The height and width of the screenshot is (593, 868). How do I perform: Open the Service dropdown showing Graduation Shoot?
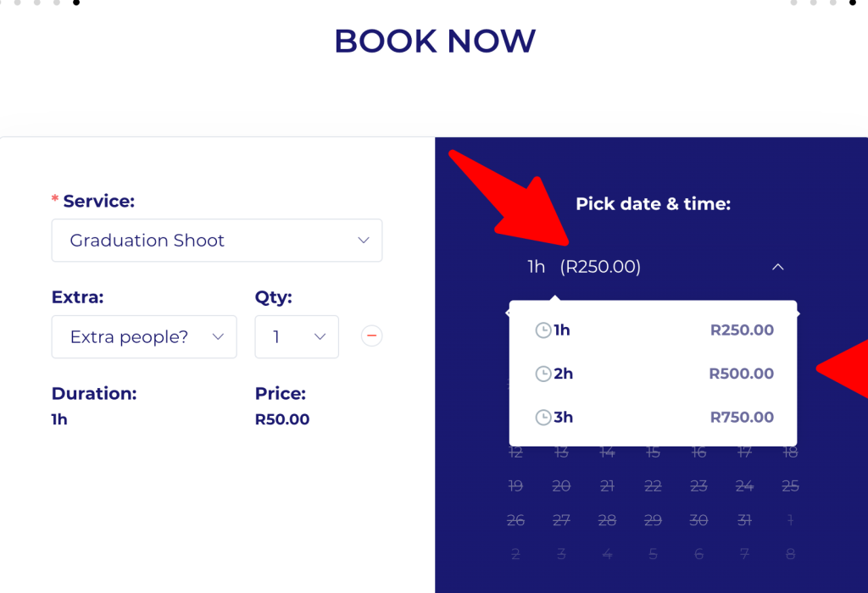point(216,241)
